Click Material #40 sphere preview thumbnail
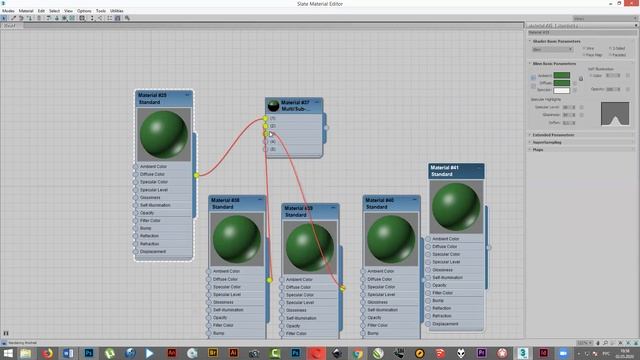 point(391,239)
